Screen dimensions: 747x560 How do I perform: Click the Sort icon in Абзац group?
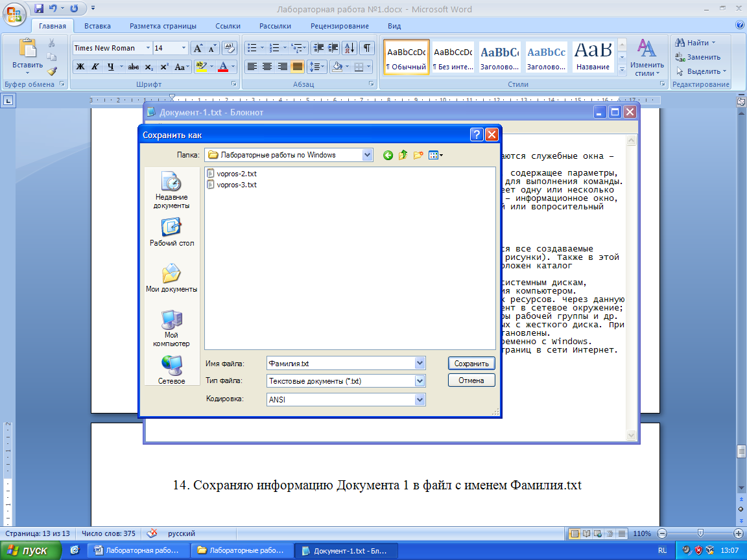pos(350,47)
